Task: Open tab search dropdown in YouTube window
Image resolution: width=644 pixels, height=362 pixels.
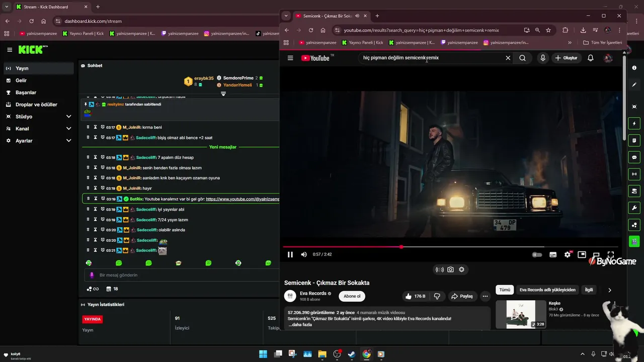Action: [286, 16]
